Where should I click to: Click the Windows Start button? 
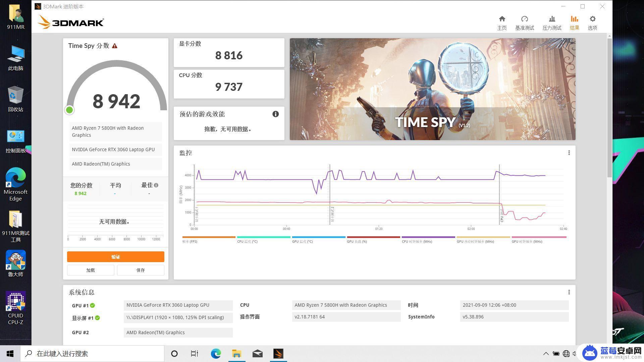click(x=10, y=354)
